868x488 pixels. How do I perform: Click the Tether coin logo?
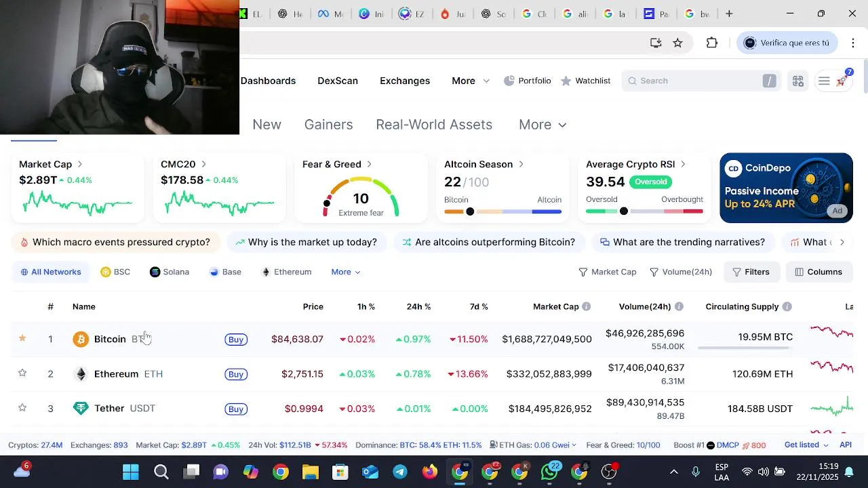(81, 409)
